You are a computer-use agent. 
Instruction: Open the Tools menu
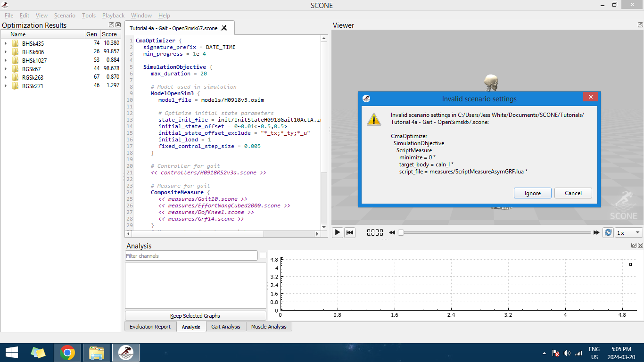(89, 16)
